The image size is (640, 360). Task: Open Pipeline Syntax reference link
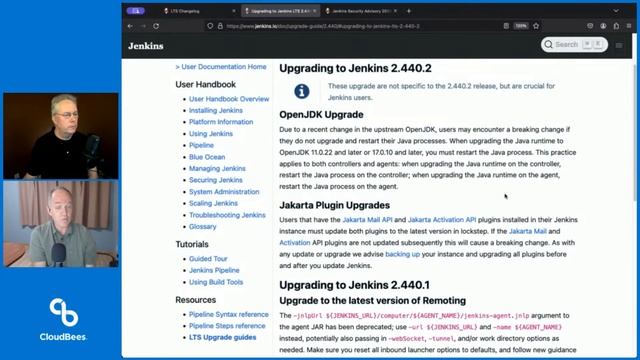tap(229, 314)
